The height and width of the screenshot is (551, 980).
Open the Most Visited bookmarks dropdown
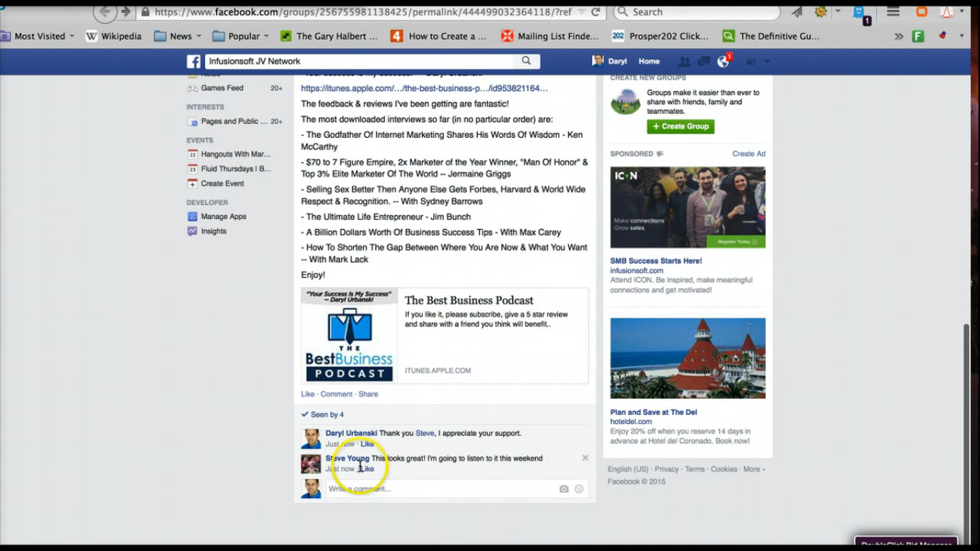(38, 36)
